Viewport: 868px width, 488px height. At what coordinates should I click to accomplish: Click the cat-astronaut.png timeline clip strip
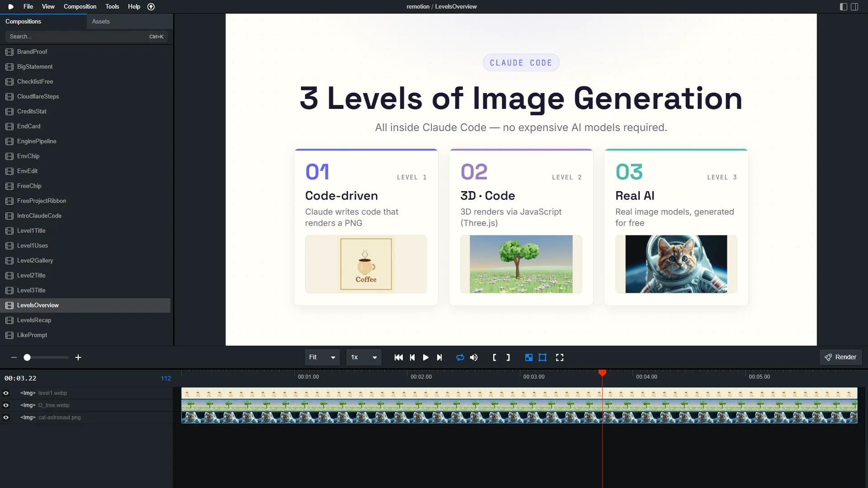click(519, 418)
